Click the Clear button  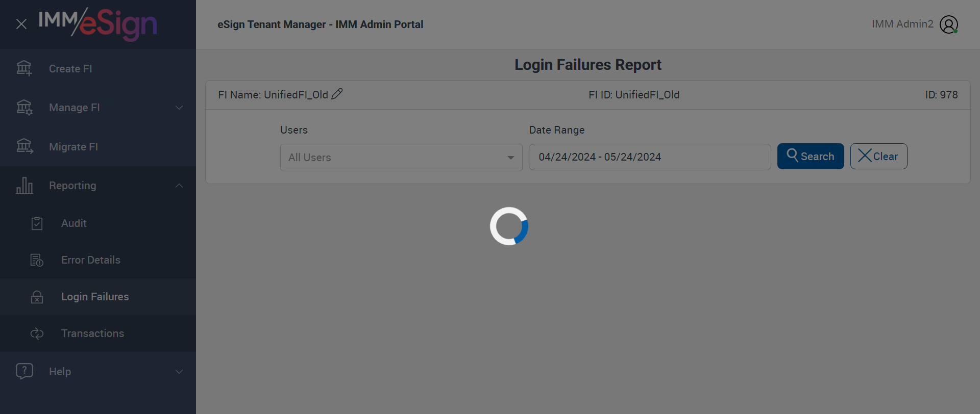pos(879,157)
